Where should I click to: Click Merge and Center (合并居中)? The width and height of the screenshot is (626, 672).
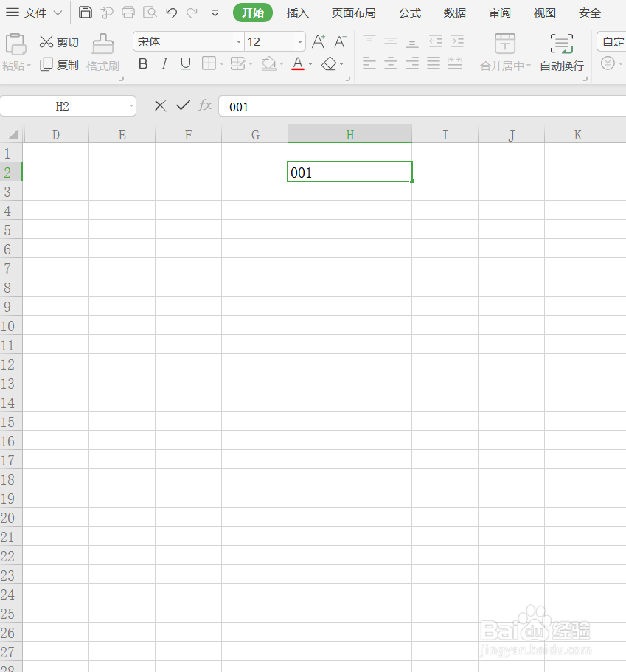point(505,52)
